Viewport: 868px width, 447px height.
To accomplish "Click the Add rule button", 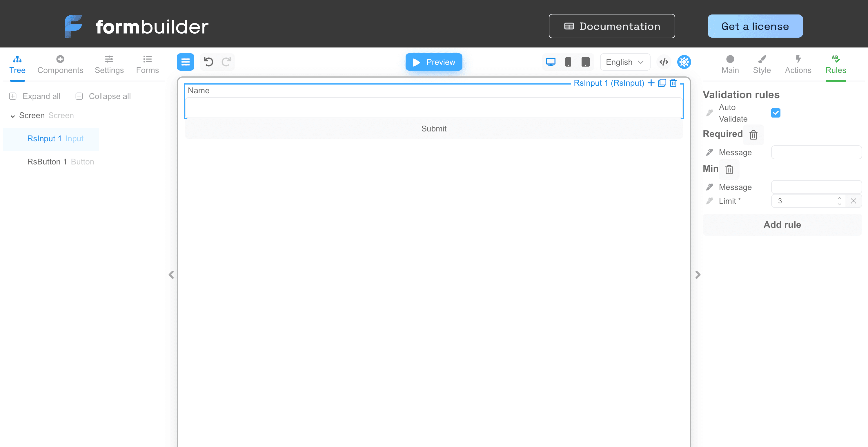I will pyautogui.click(x=782, y=224).
